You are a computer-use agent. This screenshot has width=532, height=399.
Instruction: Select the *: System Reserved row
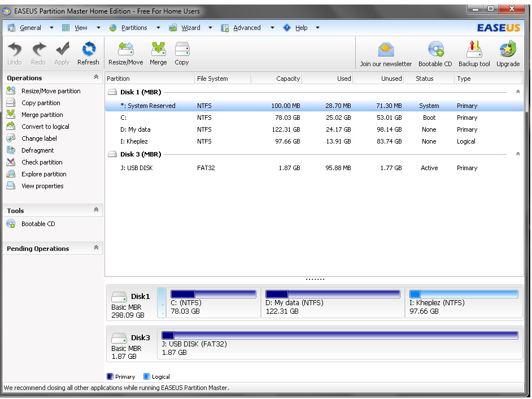click(314, 106)
